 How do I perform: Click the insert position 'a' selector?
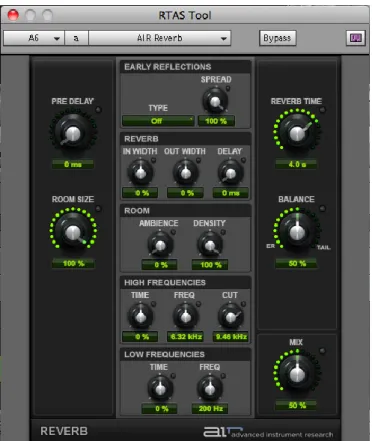coord(76,38)
